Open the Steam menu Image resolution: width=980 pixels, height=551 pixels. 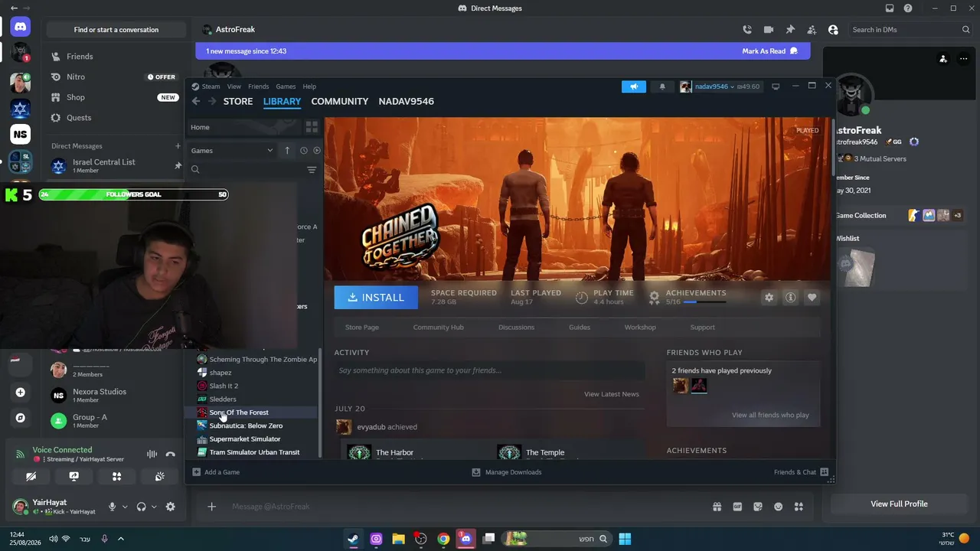point(206,86)
